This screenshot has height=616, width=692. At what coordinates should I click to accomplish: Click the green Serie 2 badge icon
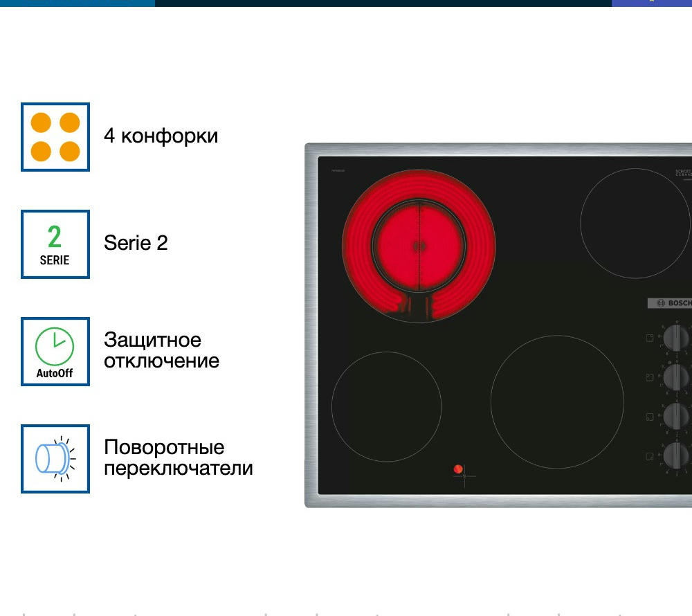55,244
